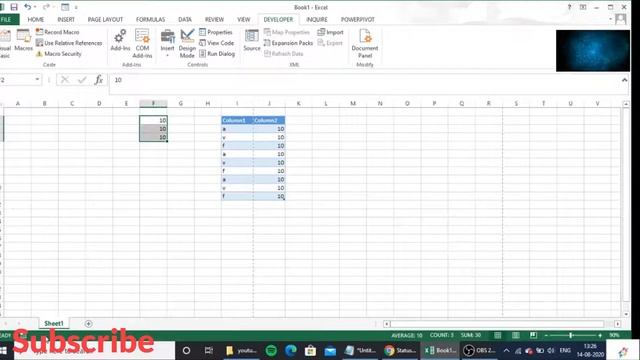Open the Sheet1 tab
Screen dimensions: 640x360
pos(53,323)
